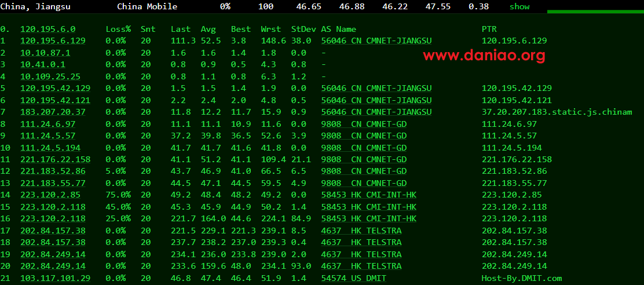Click the 75.0% loss value
644x285 pixels.
[x=118, y=195]
